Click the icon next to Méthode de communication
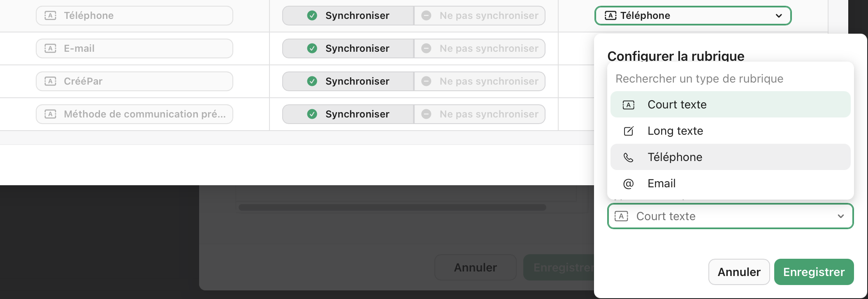This screenshot has height=299, width=868. (x=50, y=114)
